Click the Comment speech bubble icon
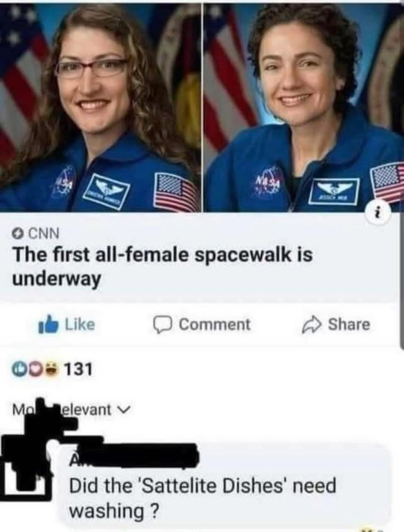Viewport: 404px width, 532px height. click(163, 325)
